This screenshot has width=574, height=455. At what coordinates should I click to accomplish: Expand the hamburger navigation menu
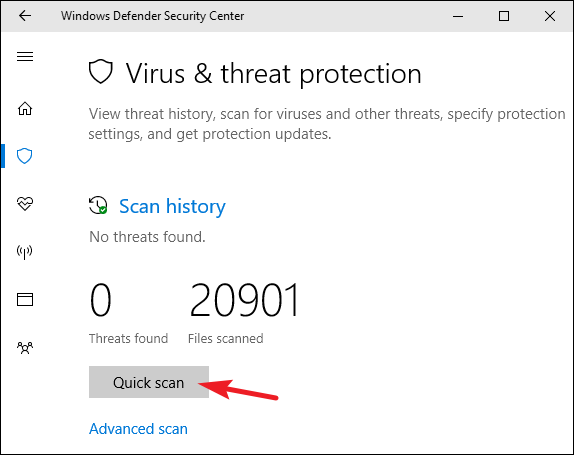25,56
